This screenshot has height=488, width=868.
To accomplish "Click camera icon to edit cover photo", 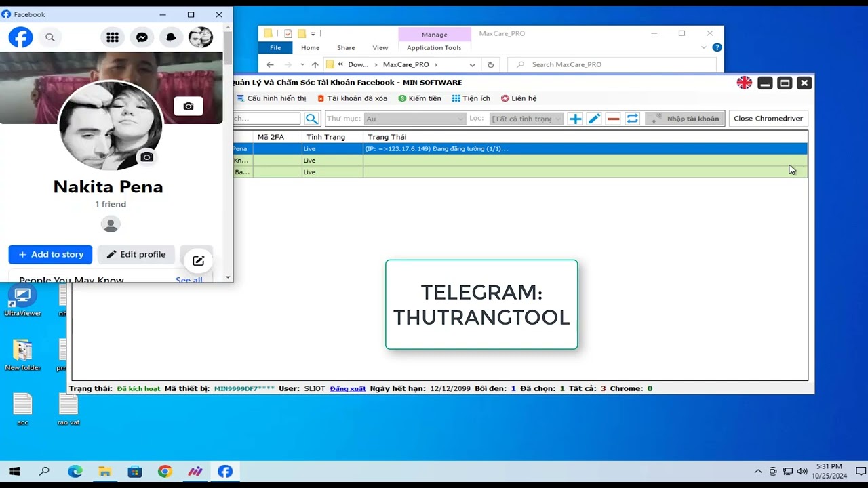I will click(x=189, y=106).
